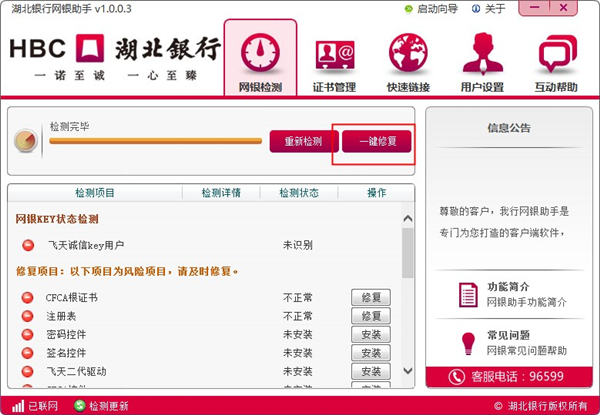Click the 一键修复 button
The image size is (600, 415).
coord(377,142)
